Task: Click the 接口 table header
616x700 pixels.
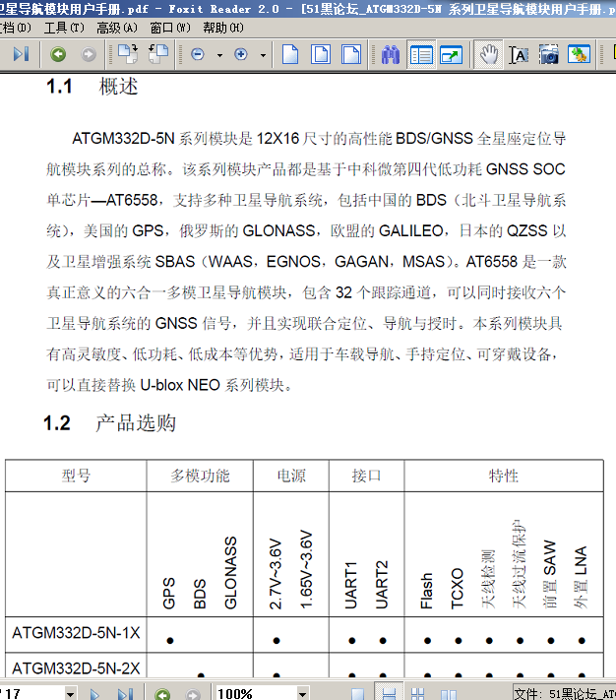Action: tap(366, 476)
